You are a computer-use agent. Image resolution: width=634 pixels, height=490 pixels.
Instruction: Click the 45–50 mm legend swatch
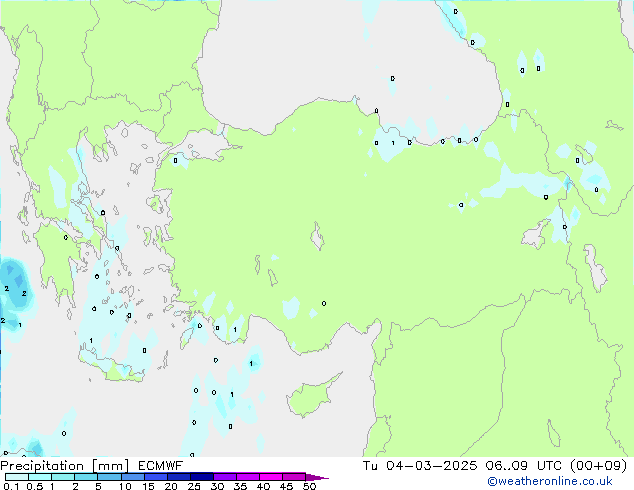point(294,477)
